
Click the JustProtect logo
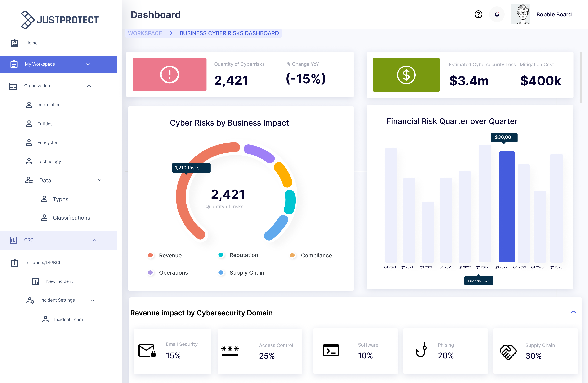coord(60,20)
